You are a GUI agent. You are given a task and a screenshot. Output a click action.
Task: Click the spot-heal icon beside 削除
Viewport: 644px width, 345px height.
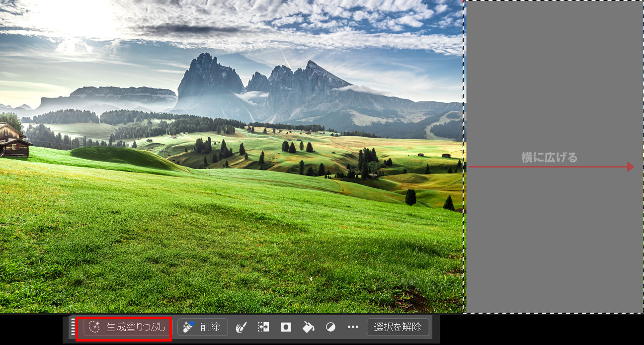pos(188,327)
